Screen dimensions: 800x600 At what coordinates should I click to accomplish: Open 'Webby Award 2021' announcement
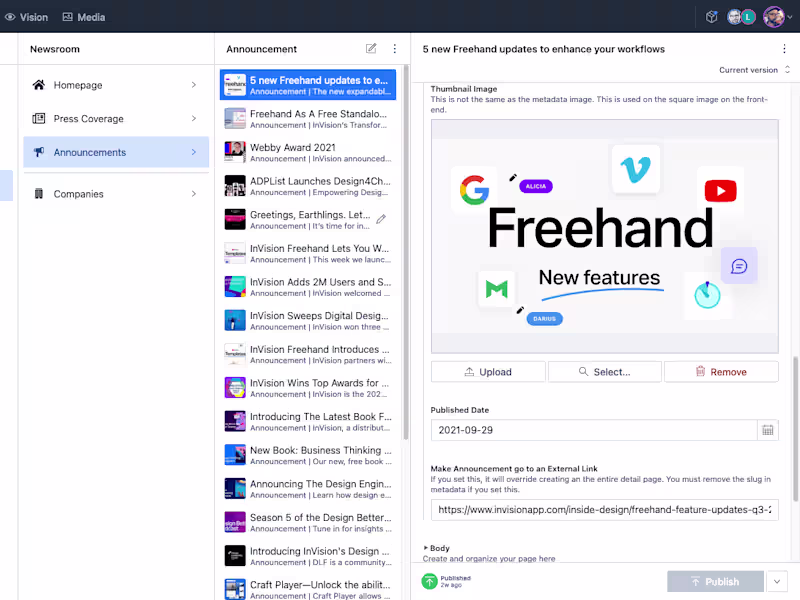tap(308, 152)
